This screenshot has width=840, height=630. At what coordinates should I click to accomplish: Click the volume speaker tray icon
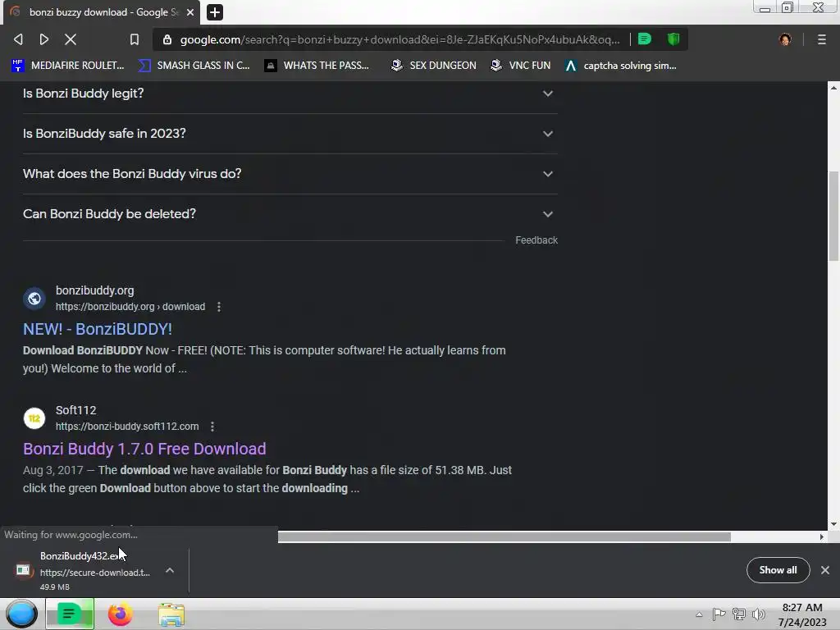[x=759, y=614]
